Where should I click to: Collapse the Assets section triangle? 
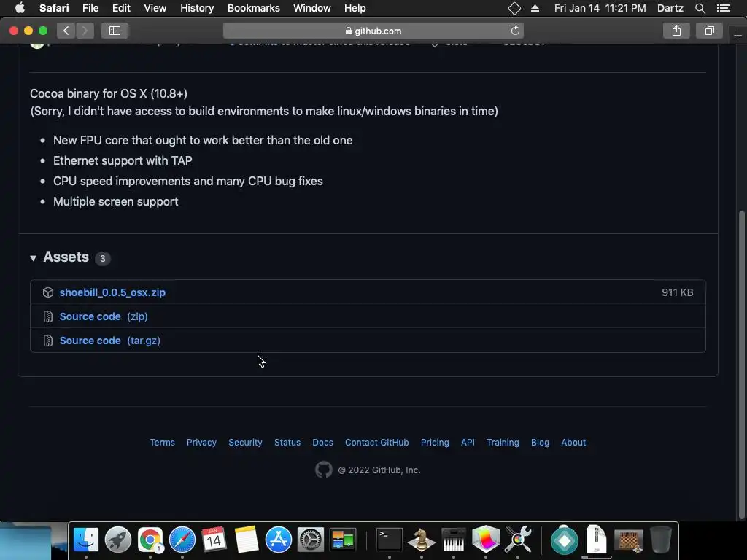tap(34, 258)
